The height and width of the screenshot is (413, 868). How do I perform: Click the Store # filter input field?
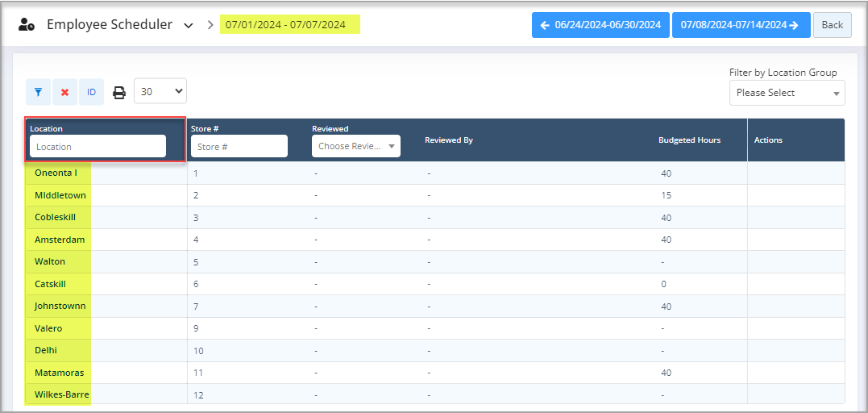(239, 146)
